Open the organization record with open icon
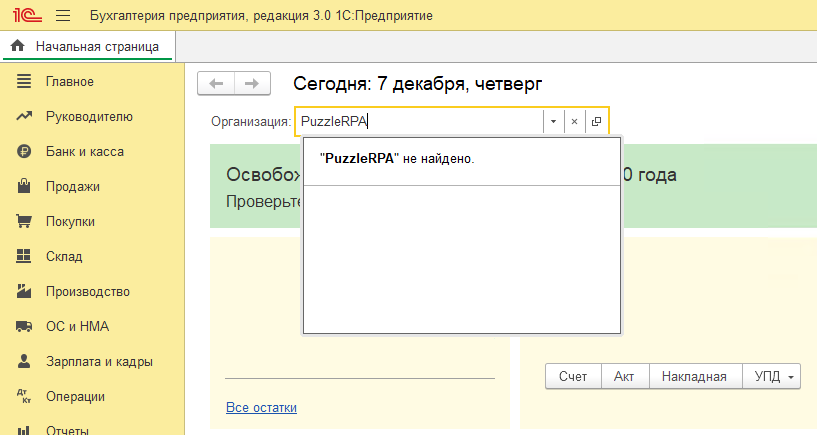The width and height of the screenshot is (817, 435). coord(597,121)
